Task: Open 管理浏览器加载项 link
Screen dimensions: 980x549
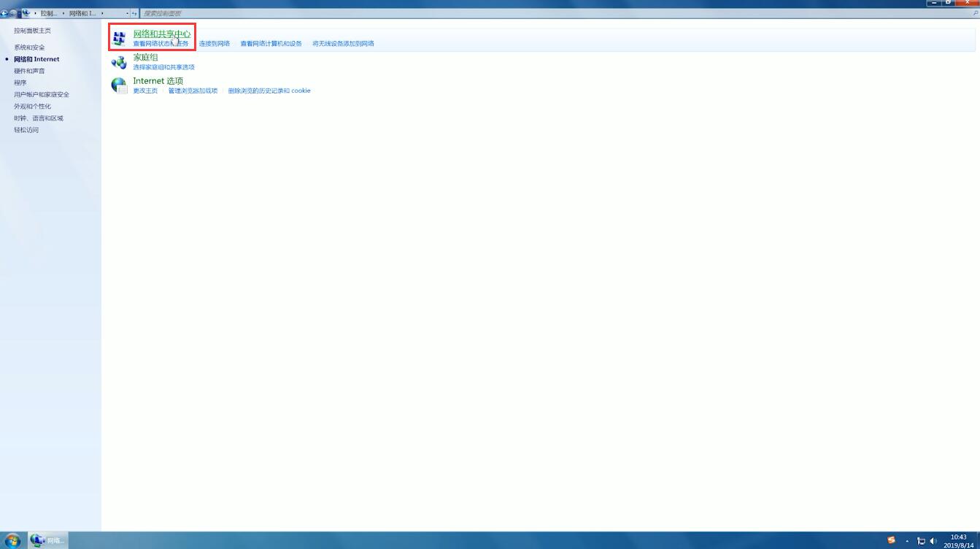Action: [x=193, y=91]
